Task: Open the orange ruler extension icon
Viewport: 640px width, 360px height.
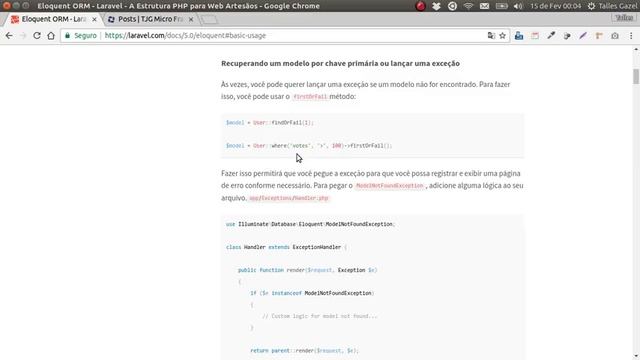Action: click(x=599, y=36)
